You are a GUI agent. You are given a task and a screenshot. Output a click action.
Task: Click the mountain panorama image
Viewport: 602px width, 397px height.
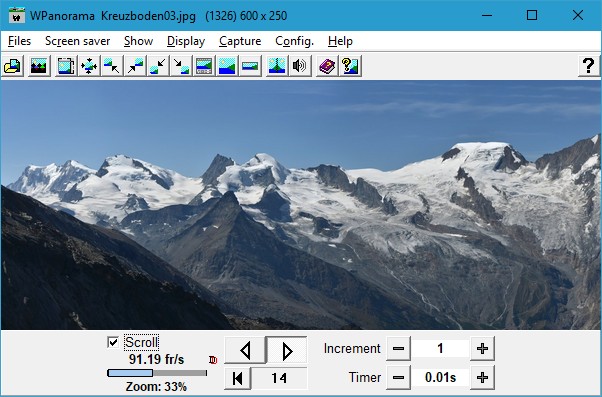pyautogui.click(x=301, y=205)
